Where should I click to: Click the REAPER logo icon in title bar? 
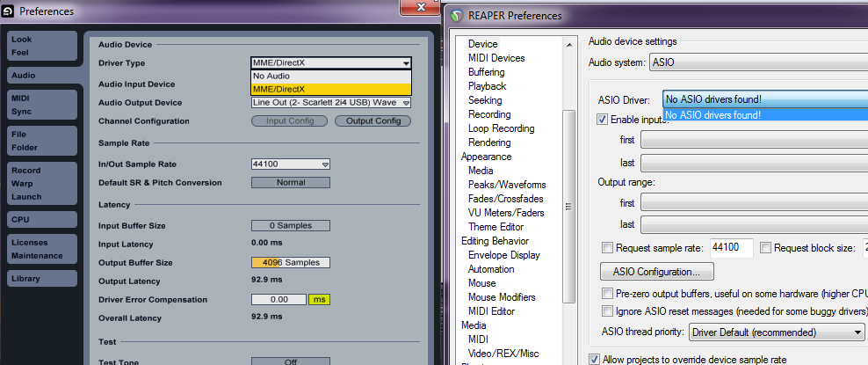[x=456, y=16]
